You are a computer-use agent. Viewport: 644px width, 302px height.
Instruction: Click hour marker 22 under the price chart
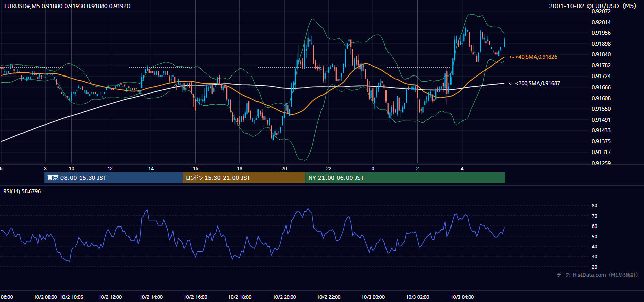coord(329,169)
